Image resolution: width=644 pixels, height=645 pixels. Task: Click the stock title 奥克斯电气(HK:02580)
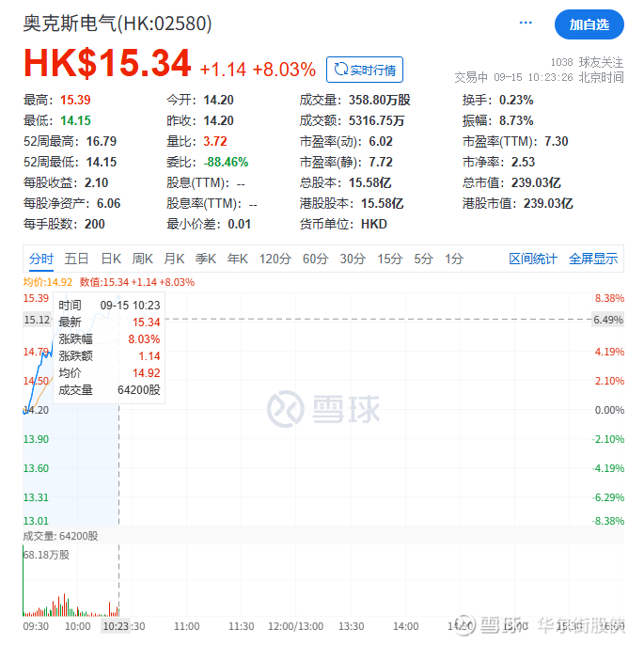coord(118,24)
